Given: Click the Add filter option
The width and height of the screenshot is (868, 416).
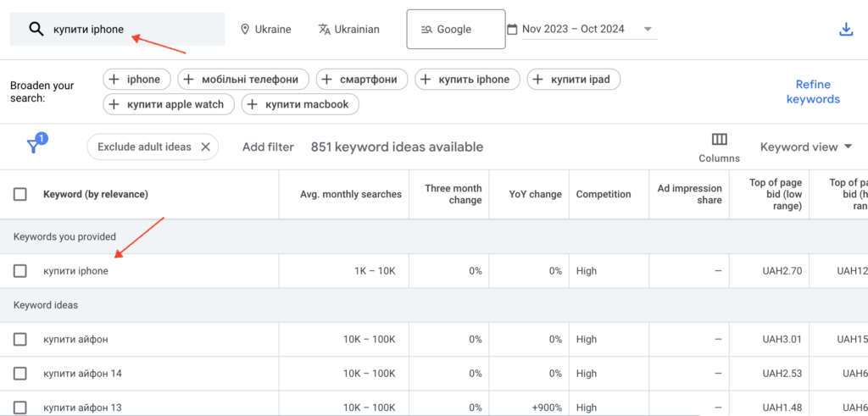Looking at the screenshot, I should pyautogui.click(x=268, y=147).
